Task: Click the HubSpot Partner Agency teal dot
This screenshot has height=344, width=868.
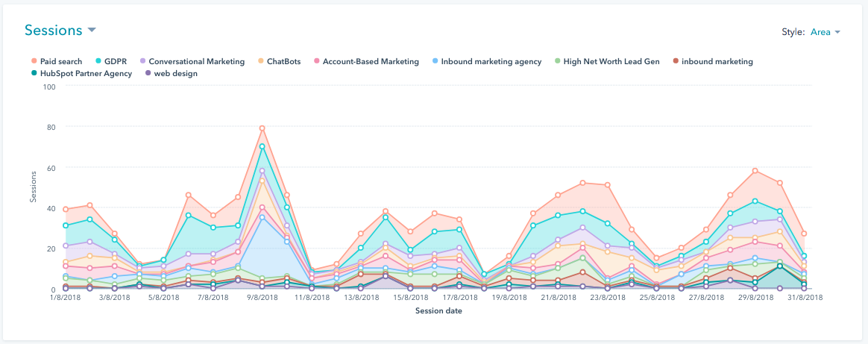Action: [x=34, y=73]
